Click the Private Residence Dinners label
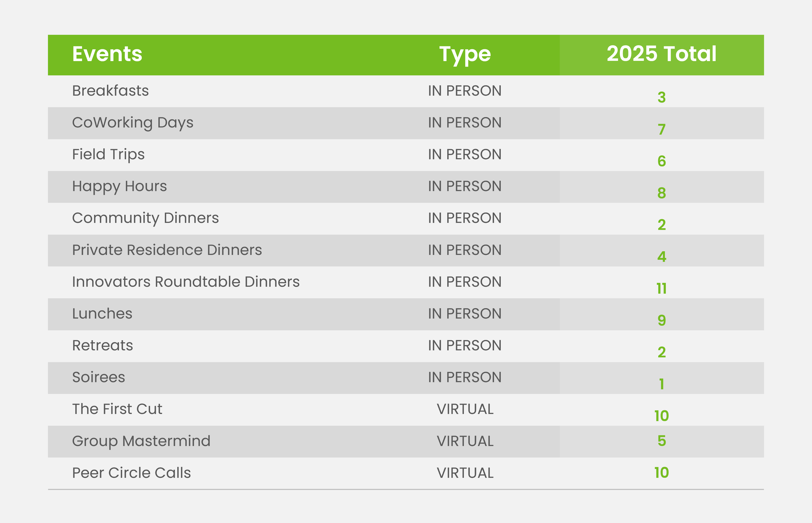 [167, 250]
